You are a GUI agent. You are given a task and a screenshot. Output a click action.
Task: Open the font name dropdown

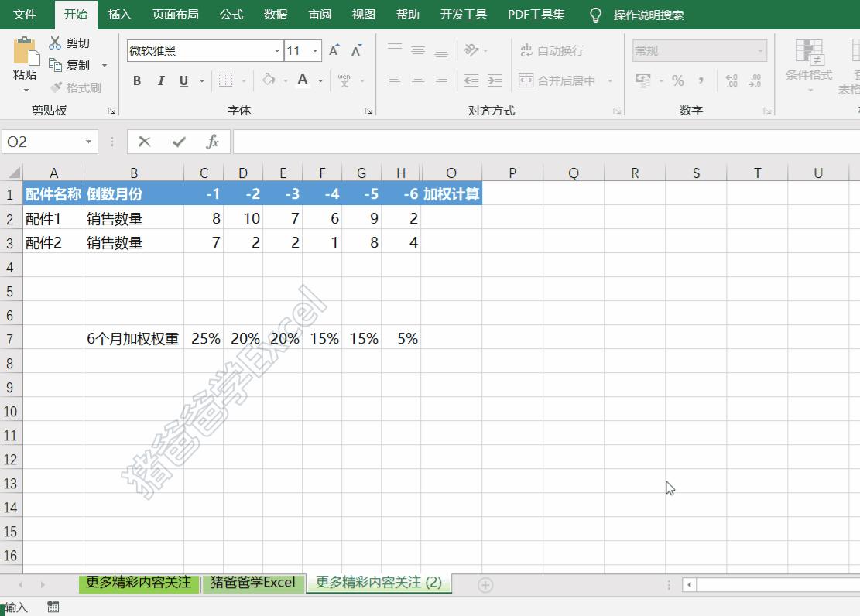tap(277, 50)
